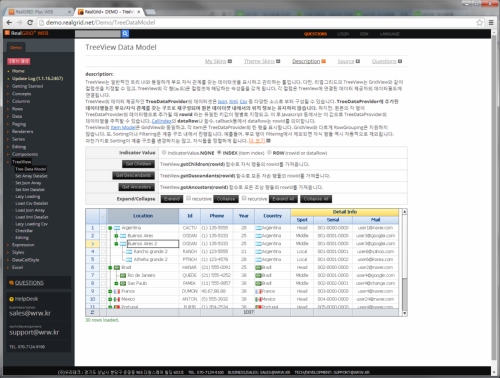Viewport: 500px width, 378px height.
Task: Select the IndicatorValue.NONE radio button
Action: click(x=164, y=152)
